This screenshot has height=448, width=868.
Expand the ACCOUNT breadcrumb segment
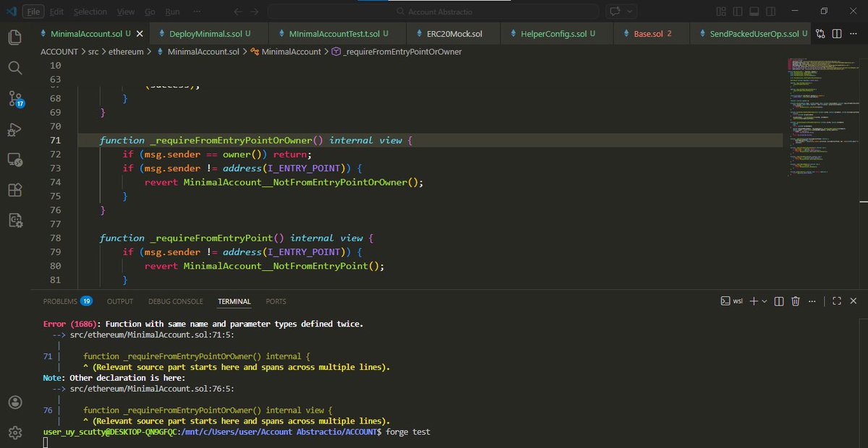click(x=59, y=52)
